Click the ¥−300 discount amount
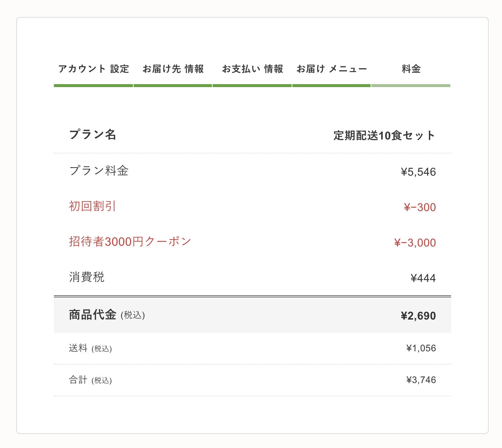502x448 pixels. (420, 207)
